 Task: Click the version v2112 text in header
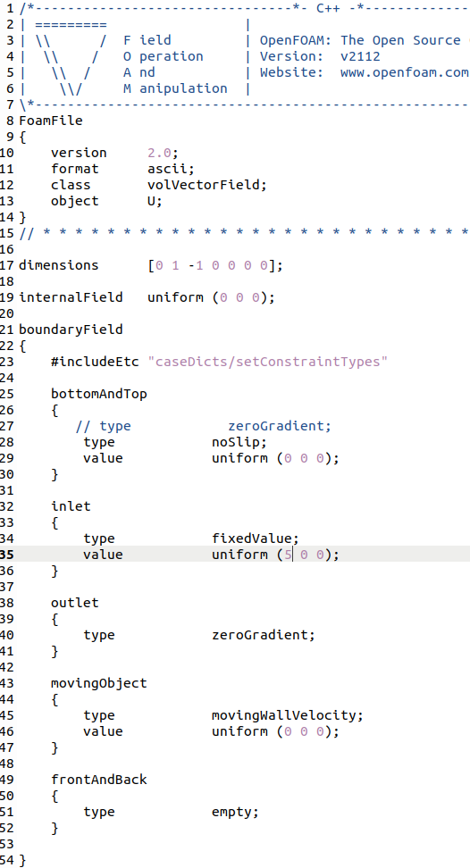(x=360, y=56)
